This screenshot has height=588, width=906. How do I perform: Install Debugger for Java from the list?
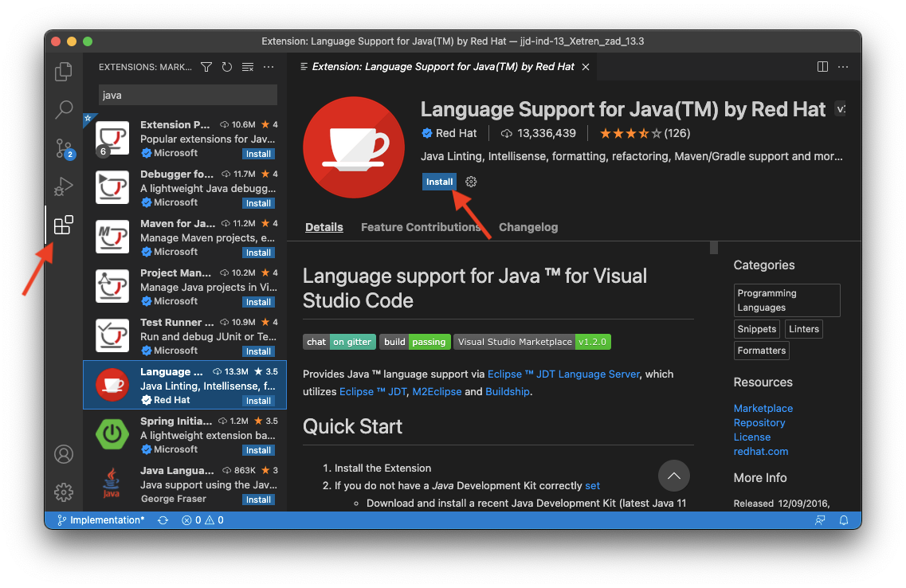pos(258,203)
